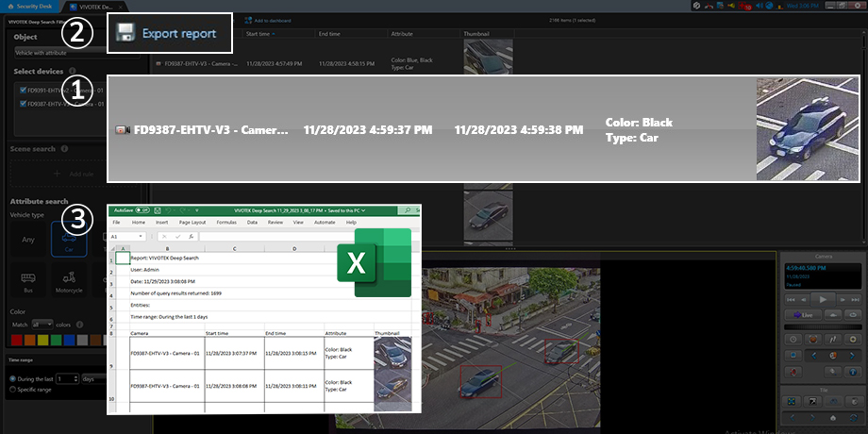Click Excel cell Number of query results returned
Screen dimensions: 868x434
click(x=176, y=292)
